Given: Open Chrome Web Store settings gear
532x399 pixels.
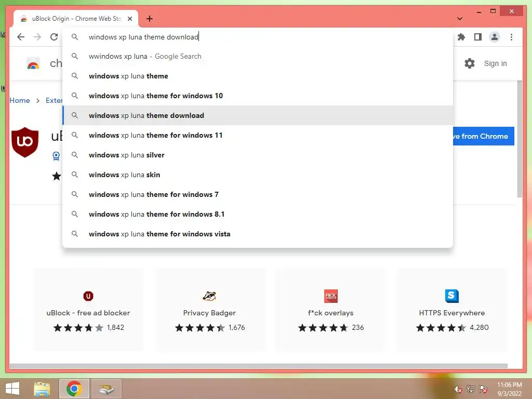Looking at the screenshot, I should pyautogui.click(x=470, y=63).
